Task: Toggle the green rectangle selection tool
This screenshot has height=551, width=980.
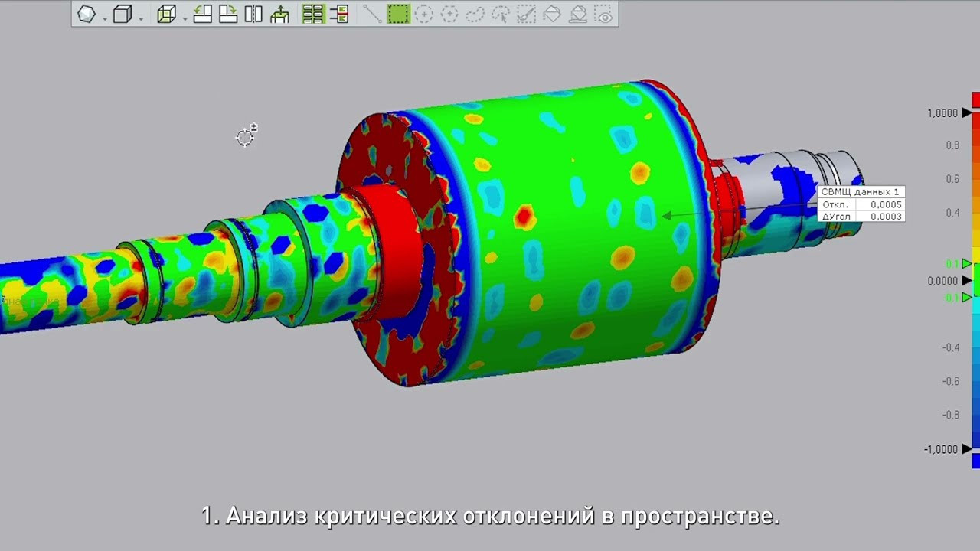Action: pyautogui.click(x=398, y=14)
